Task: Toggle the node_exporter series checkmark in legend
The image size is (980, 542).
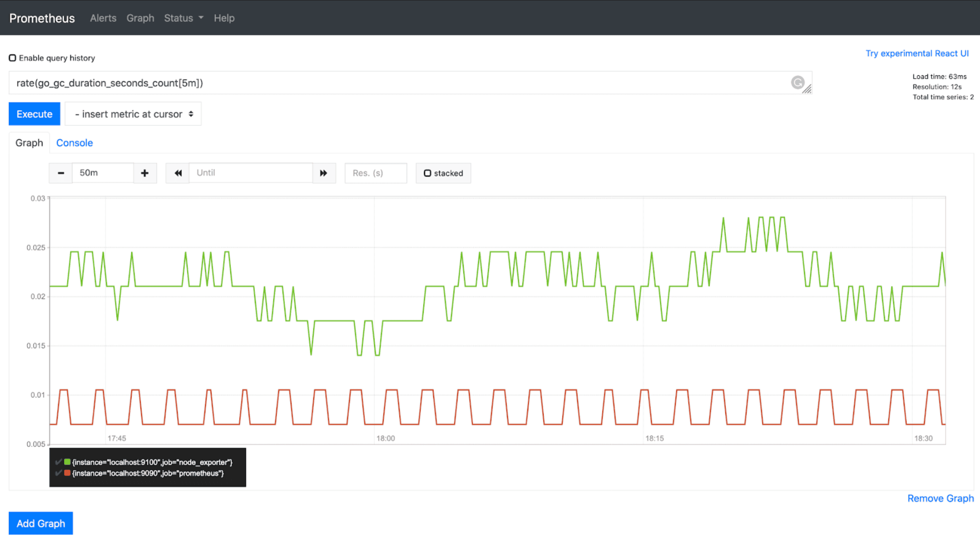Action: (x=59, y=462)
